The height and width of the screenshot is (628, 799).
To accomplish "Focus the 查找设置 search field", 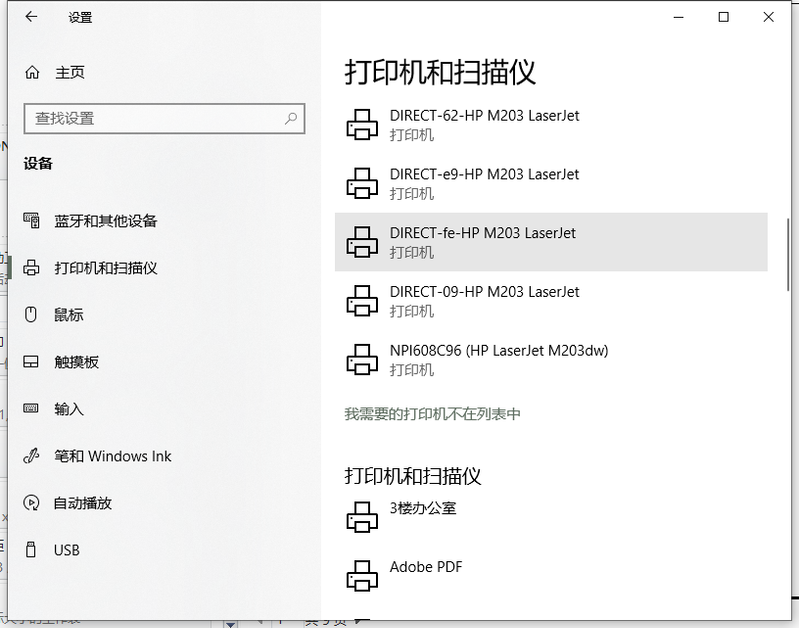I will pos(164,119).
